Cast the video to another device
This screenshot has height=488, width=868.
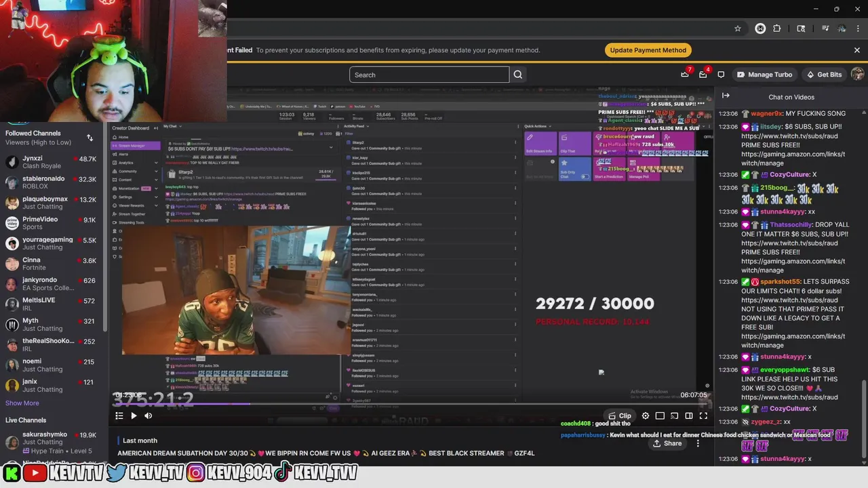[674, 415]
